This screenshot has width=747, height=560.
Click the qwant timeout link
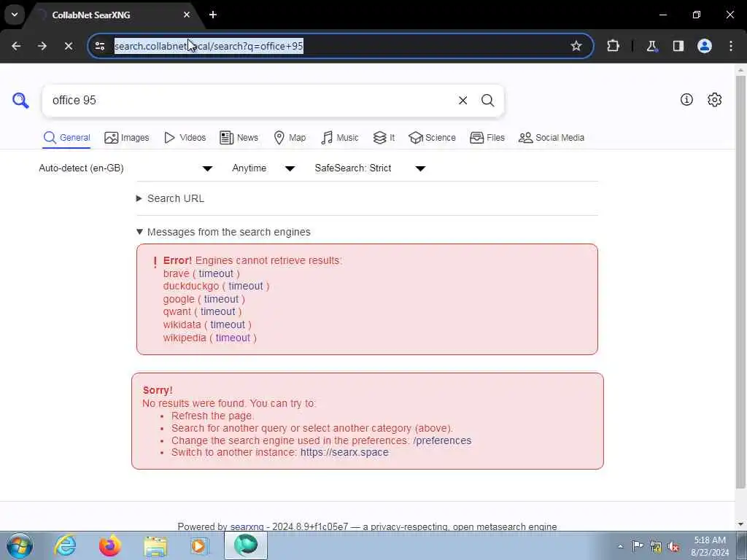[217, 312]
